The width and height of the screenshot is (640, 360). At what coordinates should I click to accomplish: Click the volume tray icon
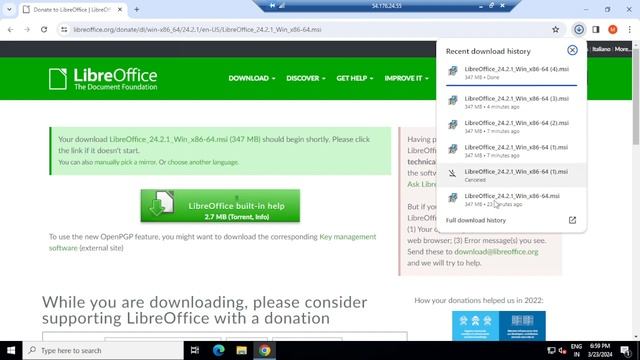click(x=562, y=351)
